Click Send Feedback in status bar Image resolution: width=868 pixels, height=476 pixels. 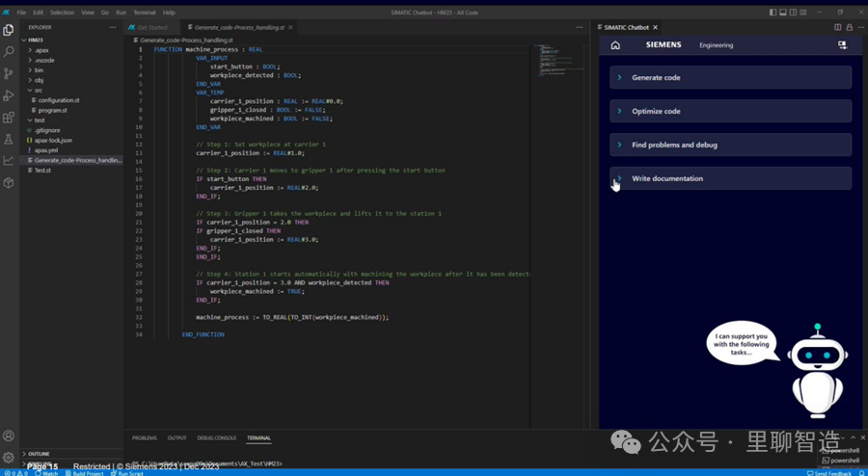point(829,473)
